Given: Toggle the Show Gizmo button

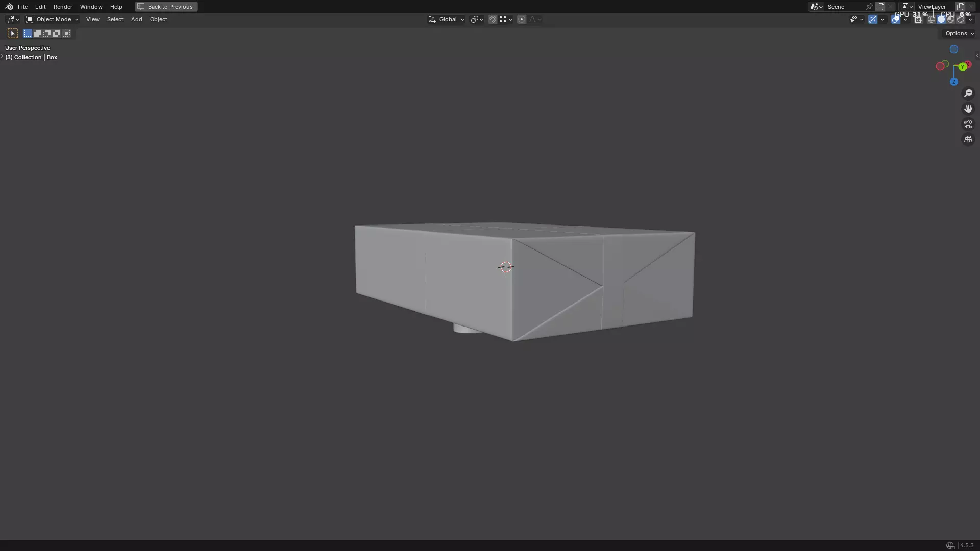Looking at the screenshot, I should pos(873,19).
